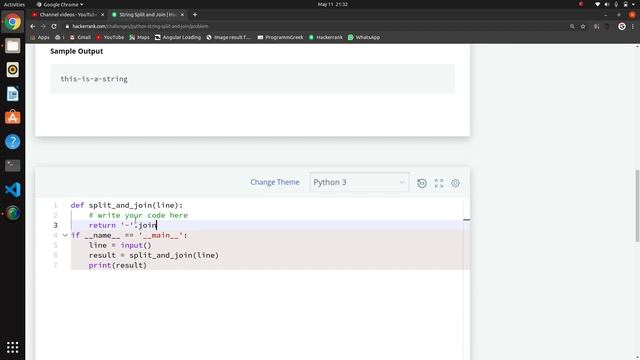Click the green globe dock icon

coord(13,213)
